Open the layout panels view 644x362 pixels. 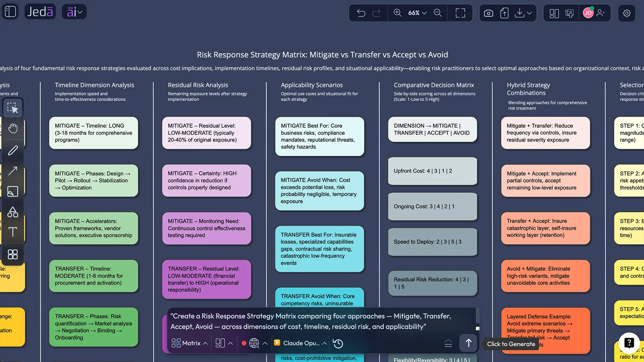(x=554, y=13)
